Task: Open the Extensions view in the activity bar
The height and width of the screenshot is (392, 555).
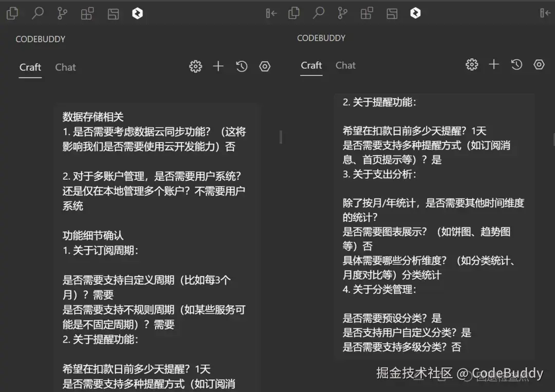Action: tap(87, 13)
